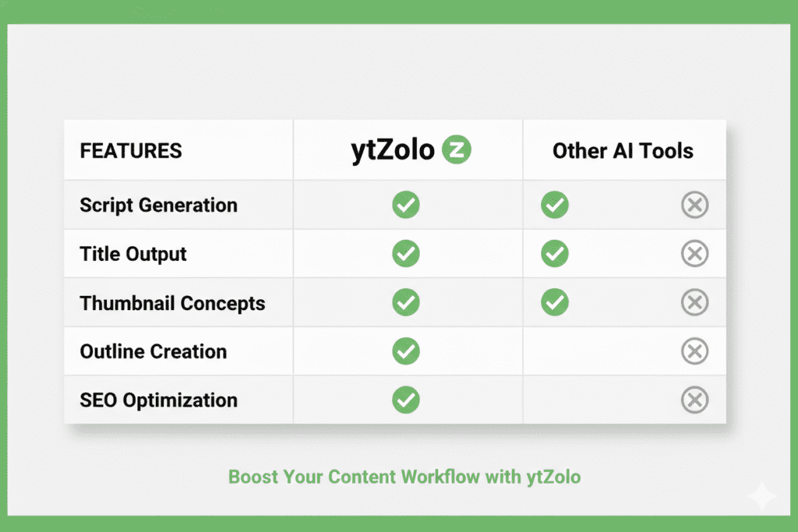Click Other AI Tools checkmark for Thumbnail Concepts
This screenshot has height=532, width=798.
[555, 303]
